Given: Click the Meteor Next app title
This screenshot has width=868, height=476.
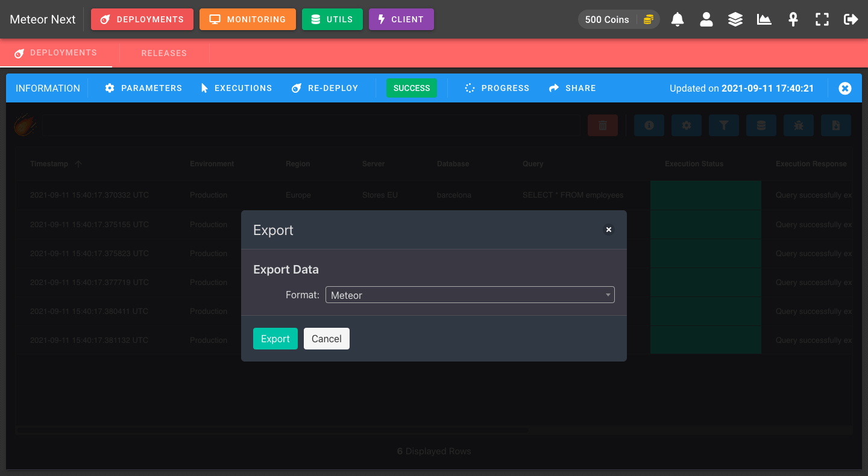Looking at the screenshot, I should coord(43,19).
